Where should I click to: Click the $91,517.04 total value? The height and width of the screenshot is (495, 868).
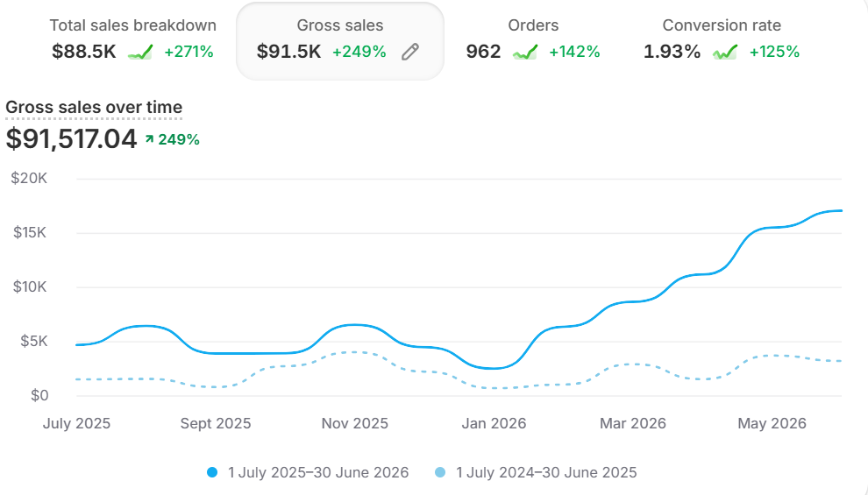click(71, 138)
